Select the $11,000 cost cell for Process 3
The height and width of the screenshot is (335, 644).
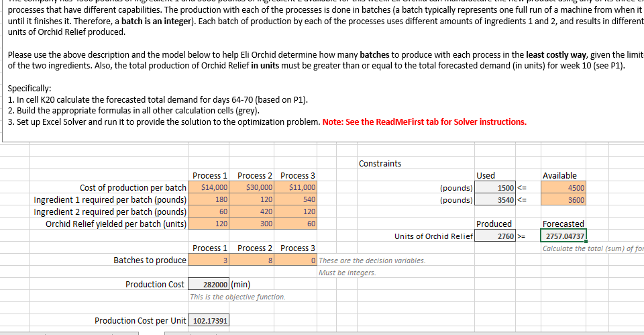click(x=295, y=187)
